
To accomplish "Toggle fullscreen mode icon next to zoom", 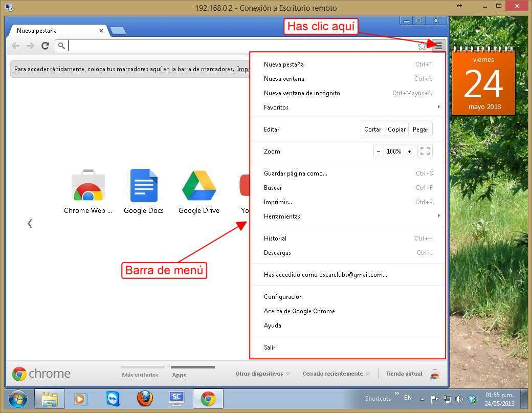I will (425, 151).
